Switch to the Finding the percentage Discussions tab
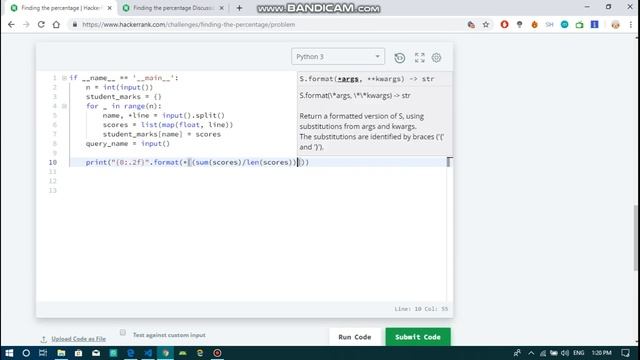This screenshot has width=640, height=360. pyautogui.click(x=173, y=8)
